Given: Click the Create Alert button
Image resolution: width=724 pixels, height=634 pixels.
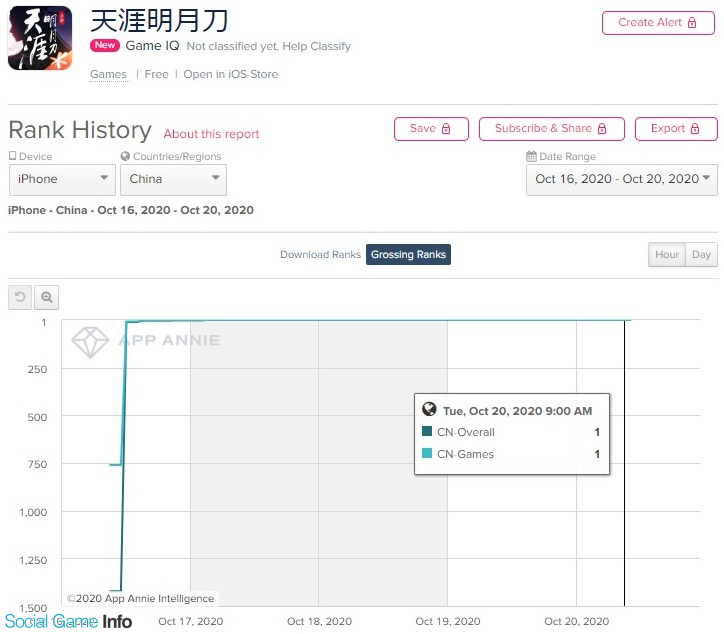Looking at the screenshot, I should [658, 23].
